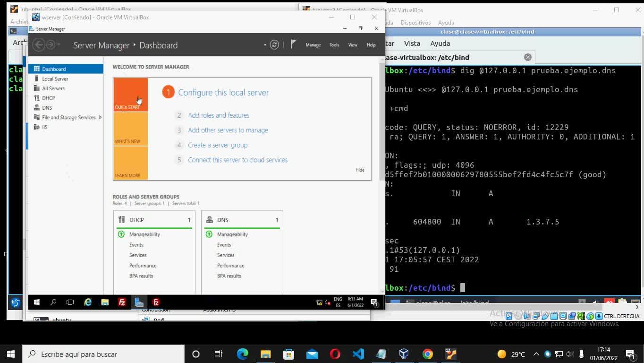Screen dimensions: 644x363
Task: Switch to the What's New tile
Action: (x=130, y=129)
